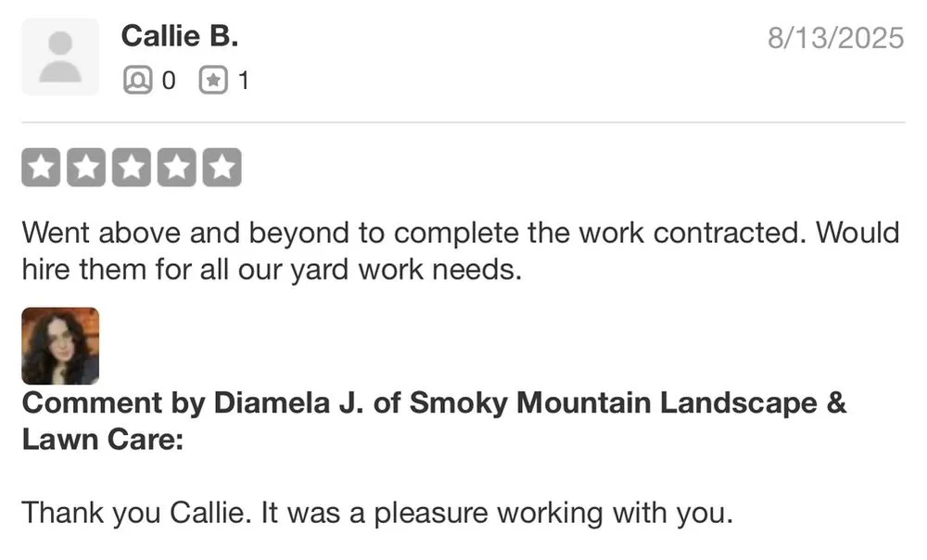The image size is (927, 560).
Task: Click the friends count number 0
Action: tap(168, 81)
